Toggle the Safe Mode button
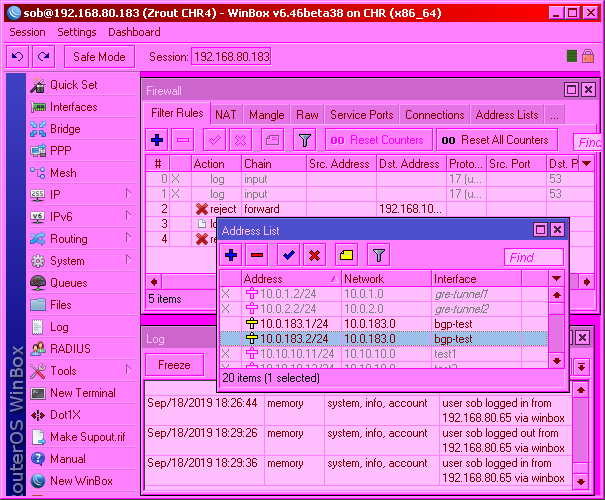This screenshot has width=605, height=500. tap(99, 57)
